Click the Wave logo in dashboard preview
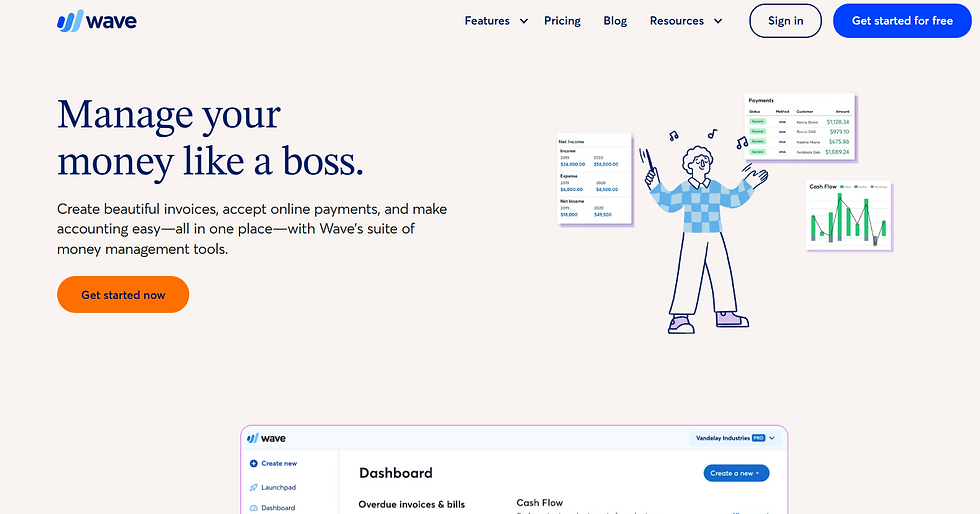The height and width of the screenshot is (514, 980). [267, 438]
